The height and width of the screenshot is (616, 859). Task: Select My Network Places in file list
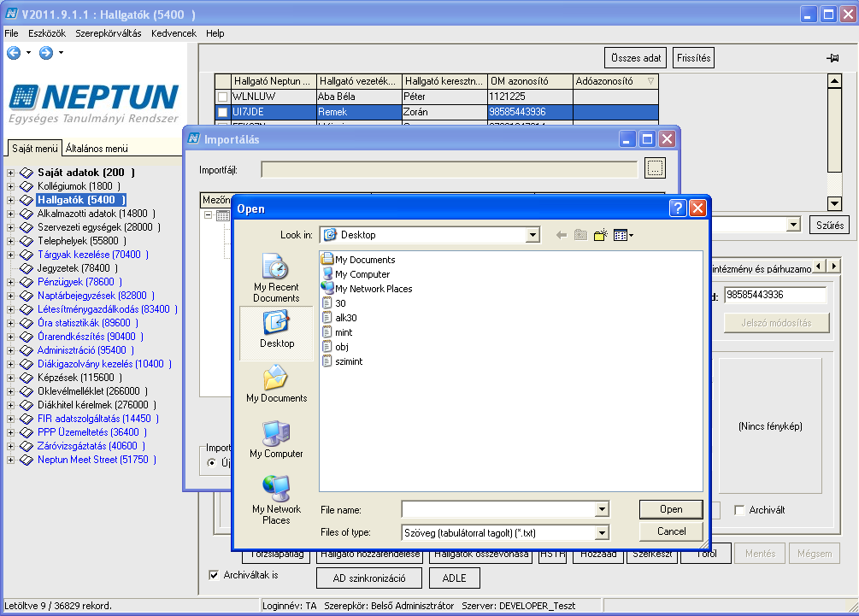[x=368, y=289]
